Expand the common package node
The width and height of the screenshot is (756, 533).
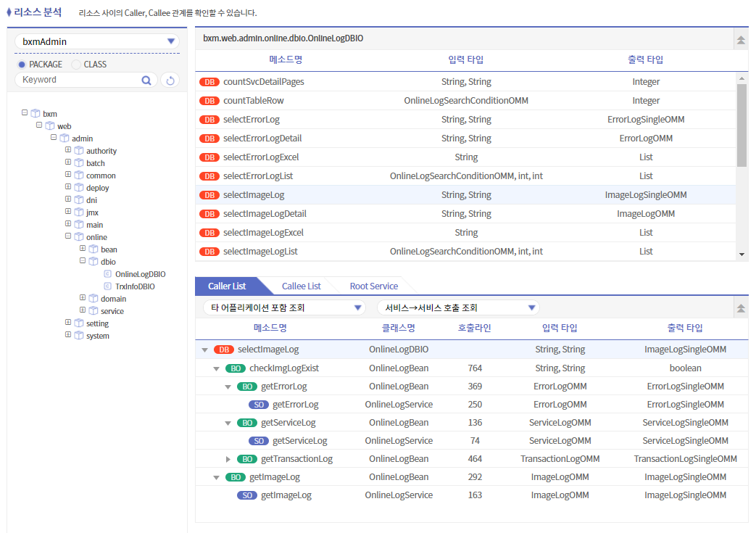(x=68, y=175)
